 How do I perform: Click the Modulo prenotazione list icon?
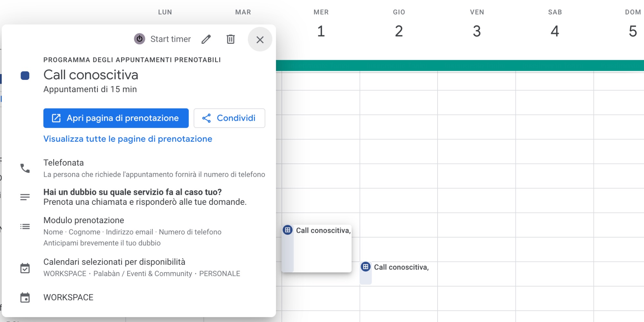[25, 227]
